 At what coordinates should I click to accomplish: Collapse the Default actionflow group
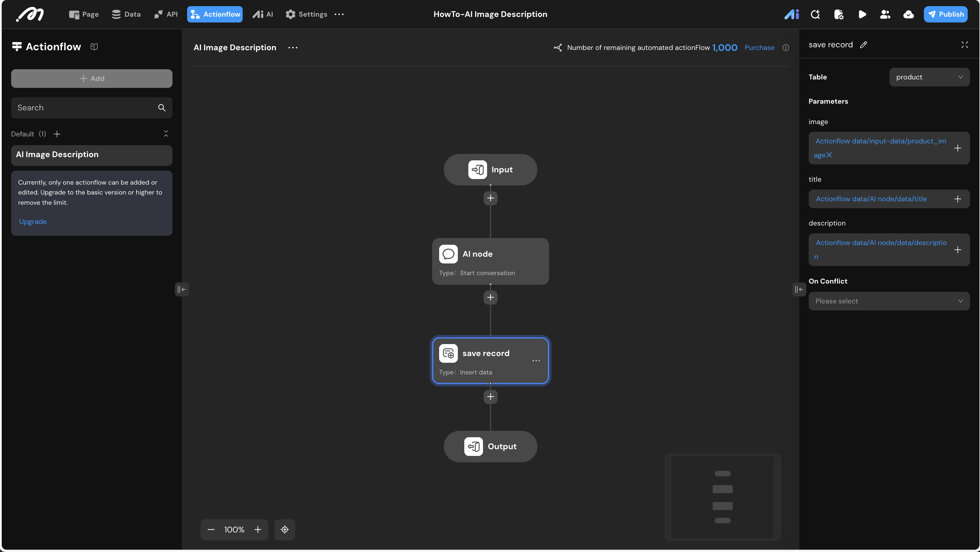tap(166, 134)
